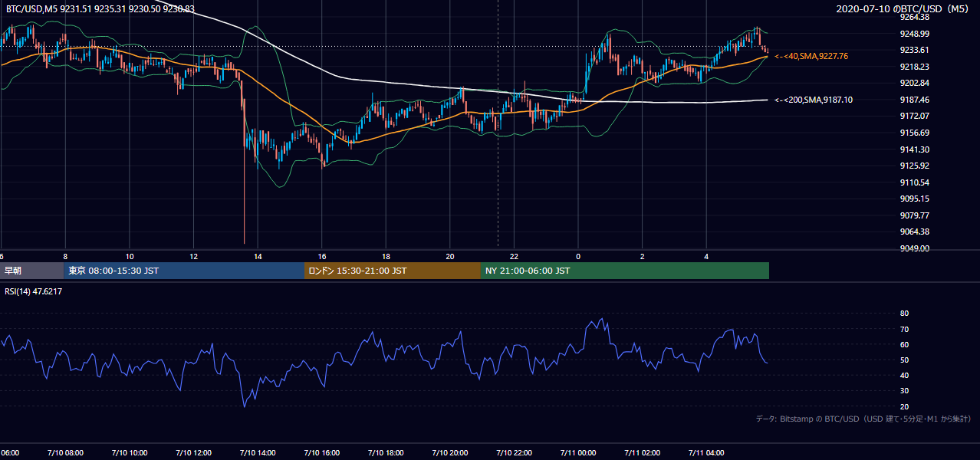The image size is (980, 460).
Task: Click the 9125.92 price axis label
Action: point(914,166)
